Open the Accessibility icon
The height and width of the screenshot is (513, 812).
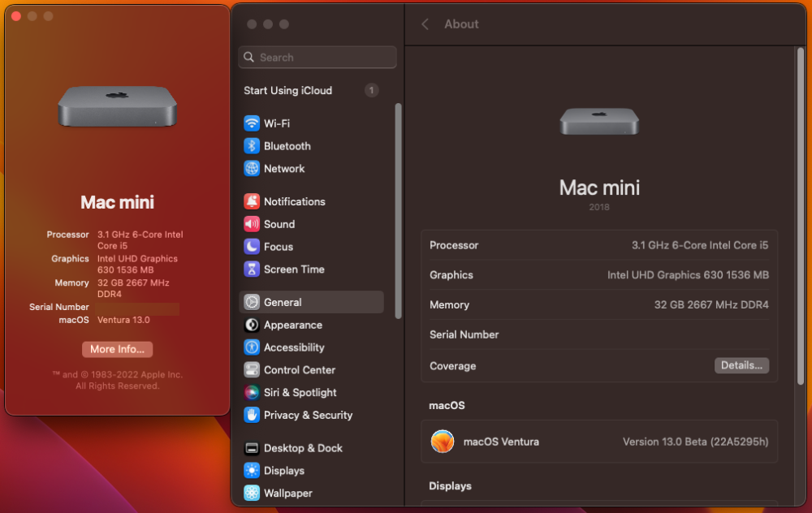(252, 347)
